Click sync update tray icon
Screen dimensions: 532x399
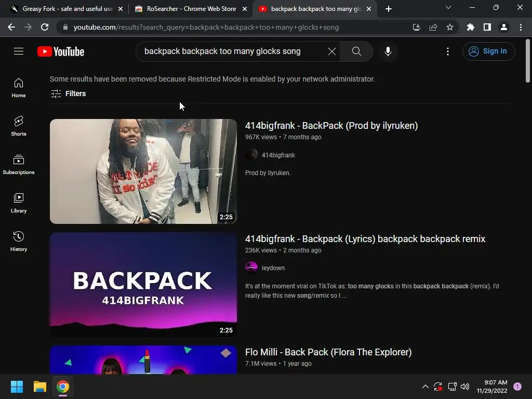click(438, 387)
